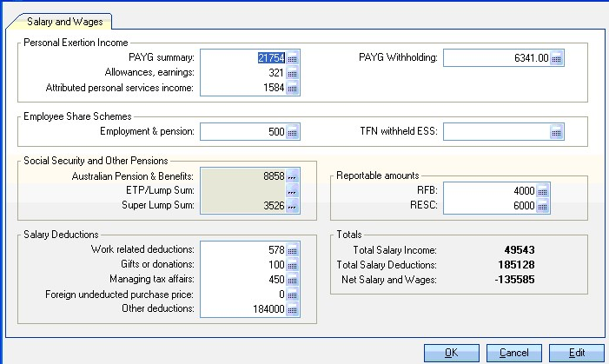Click calculator icon beside TFN withheld ESS
Image resolution: width=609 pixels, height=364 pixels.
[x=557, y=132]
